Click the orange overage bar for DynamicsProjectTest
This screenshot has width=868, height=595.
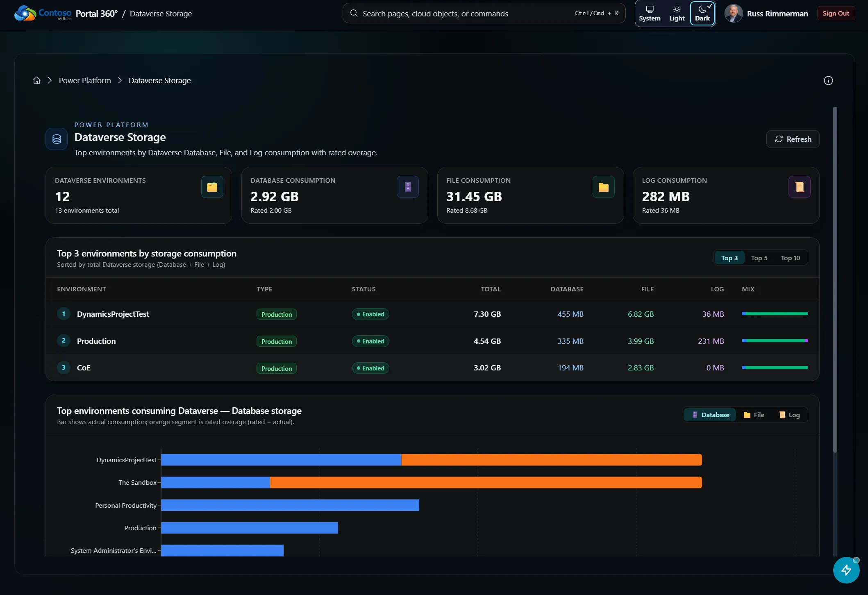pos(552,460)
